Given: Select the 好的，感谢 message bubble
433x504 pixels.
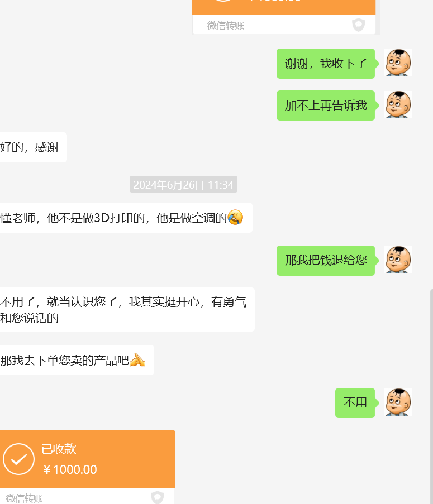Looking at the screenshot, I should pos(34,147).
